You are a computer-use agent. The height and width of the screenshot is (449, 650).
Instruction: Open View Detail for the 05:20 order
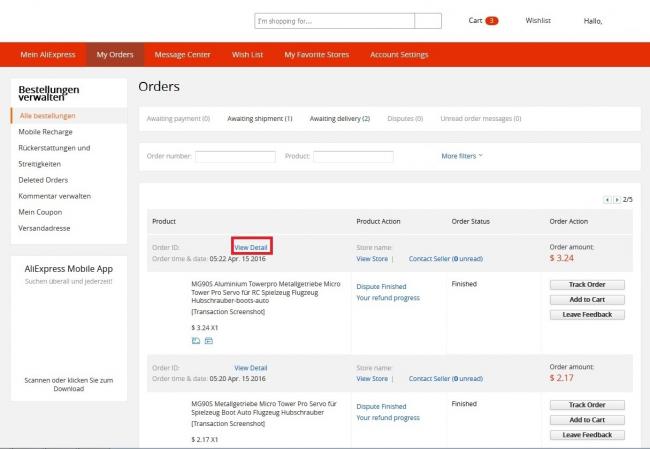[x=251, y=368]
